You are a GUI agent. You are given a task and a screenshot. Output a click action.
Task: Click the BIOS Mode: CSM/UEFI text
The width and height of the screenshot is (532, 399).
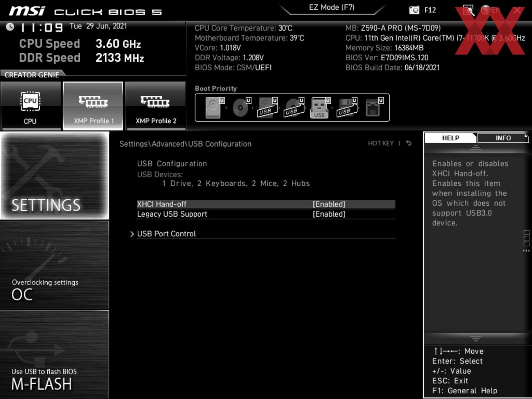[x=233, y=68]
